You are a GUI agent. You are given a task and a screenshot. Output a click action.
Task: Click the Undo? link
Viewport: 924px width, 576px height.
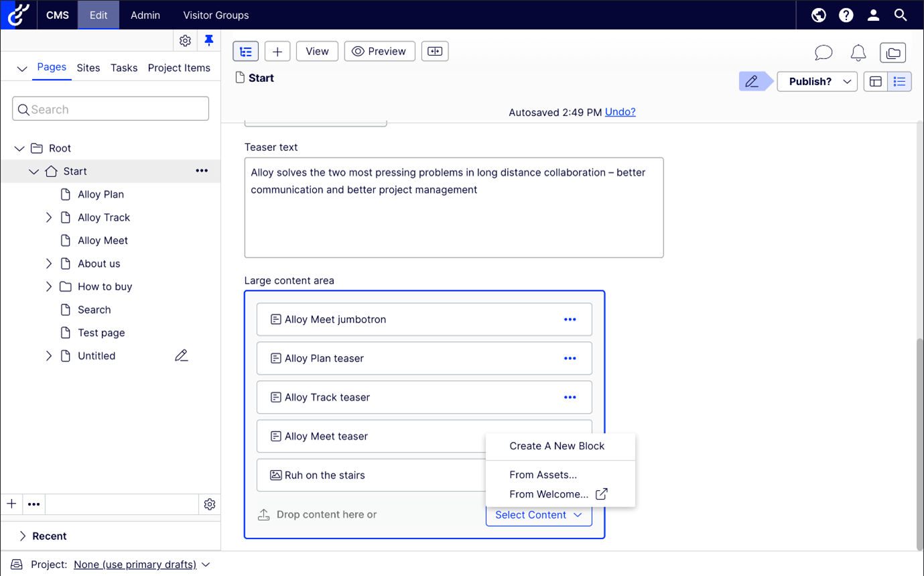coord(620,112)
